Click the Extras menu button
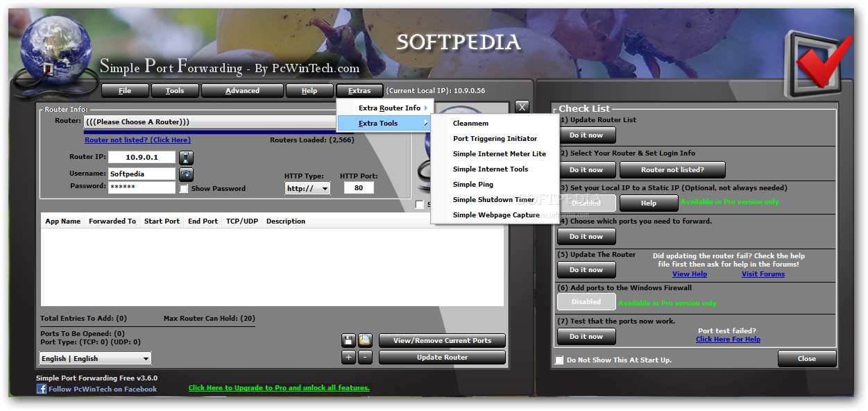This screenshot has height=411, width=868. (x=359, y=91)
